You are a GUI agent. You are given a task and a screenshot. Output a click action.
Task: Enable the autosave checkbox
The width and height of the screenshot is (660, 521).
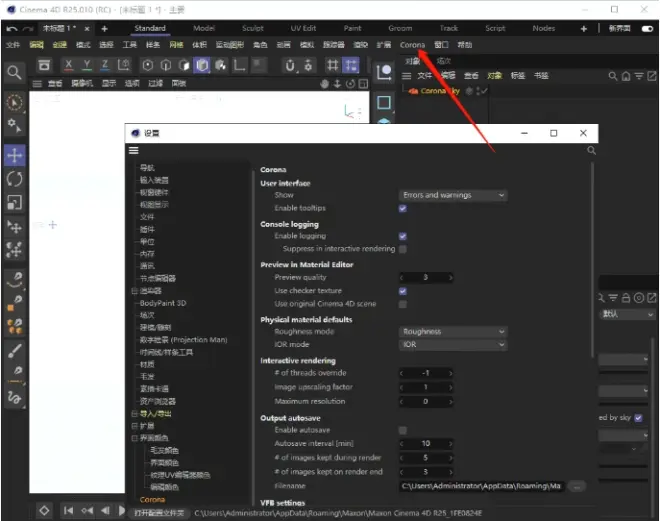(402, 430)
